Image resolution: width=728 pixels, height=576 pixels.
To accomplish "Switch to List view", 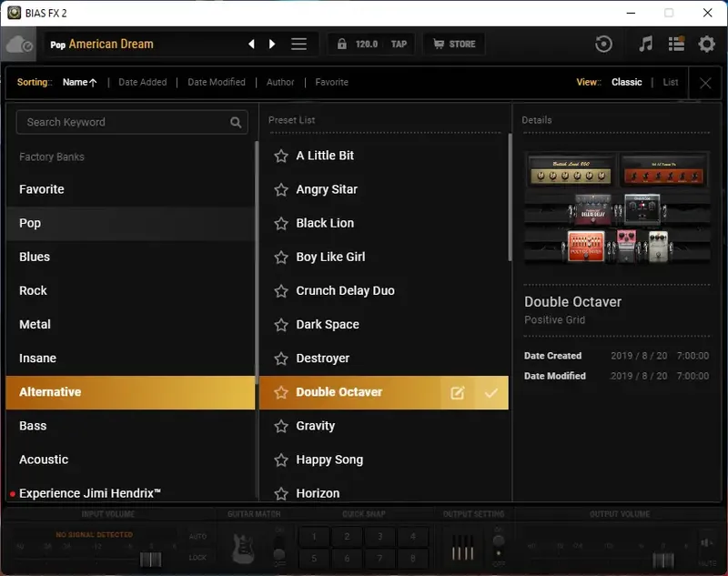I will tap(671, 82).
